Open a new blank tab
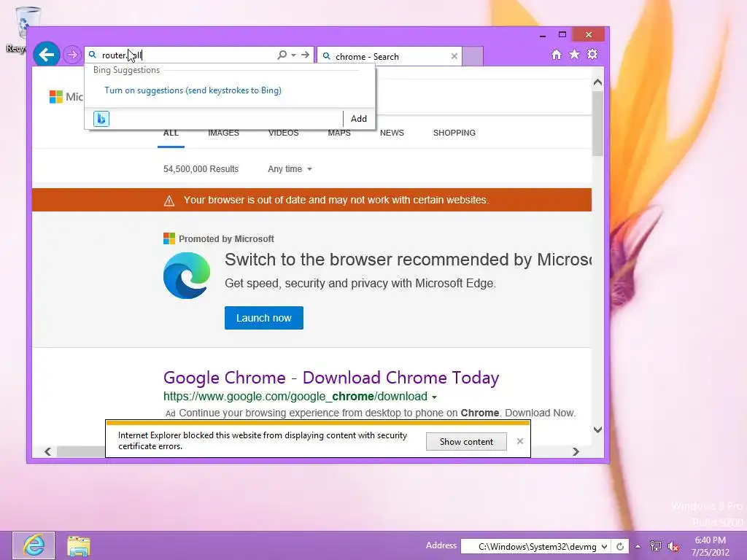The image size is (747, 560). [473, 56]
